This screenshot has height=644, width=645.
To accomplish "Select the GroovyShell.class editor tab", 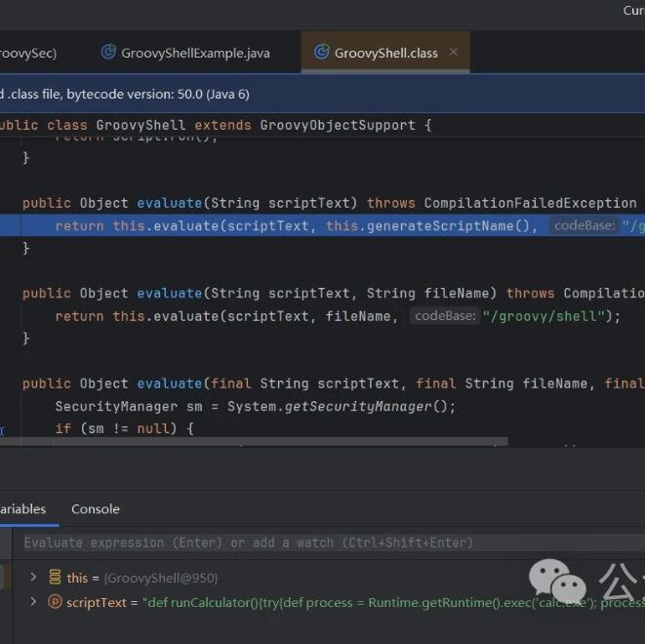I will click(385, 53).
